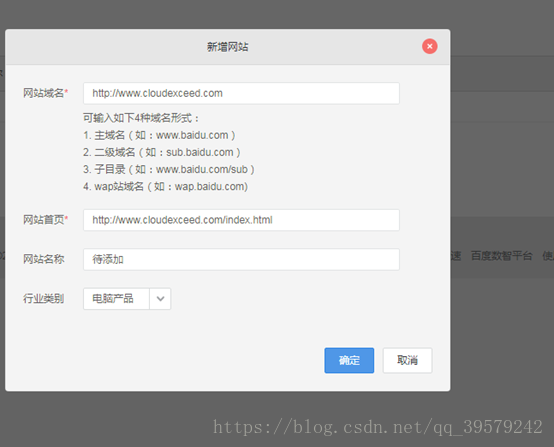This screenshot has height=447, width=554.
Task: Expand the 行业类别 dropdown chevron arrow
Action: (x=160, y=299)
